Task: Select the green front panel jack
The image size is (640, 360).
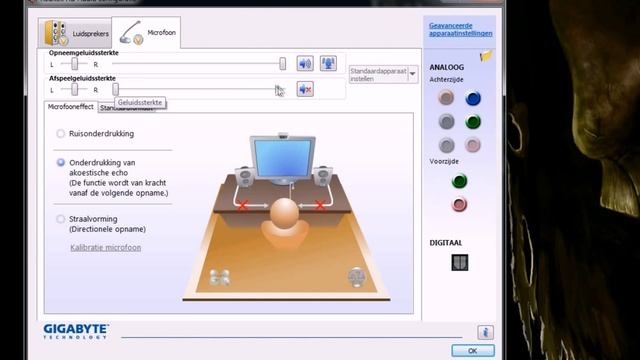Action: pyautogui.click(x=460, y=181)
